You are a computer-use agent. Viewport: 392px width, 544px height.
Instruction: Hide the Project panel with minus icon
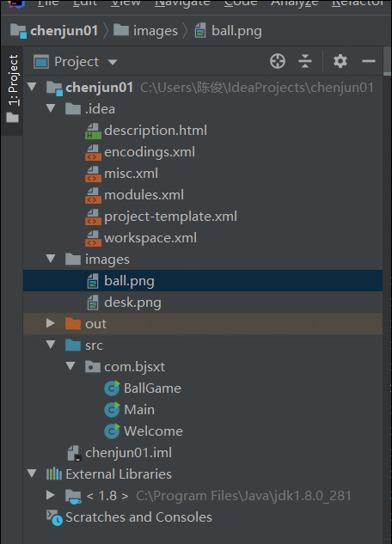369,61
